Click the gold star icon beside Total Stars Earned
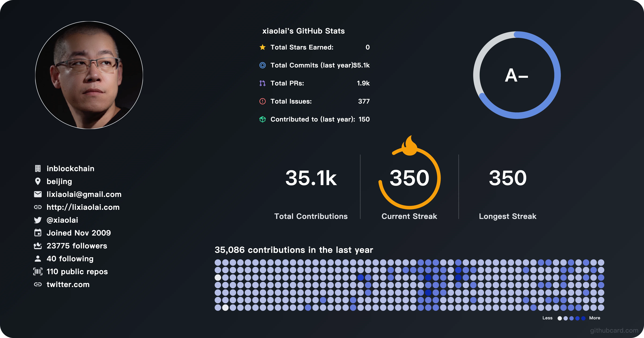The width and height of the screenshot is (644, 338). click(263, 47)
